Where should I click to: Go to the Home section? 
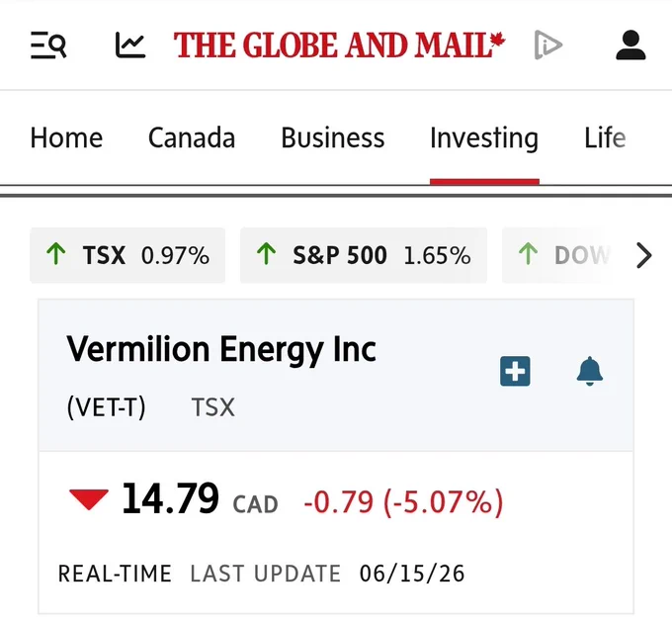pyautogui.click(x=66, y=138)
